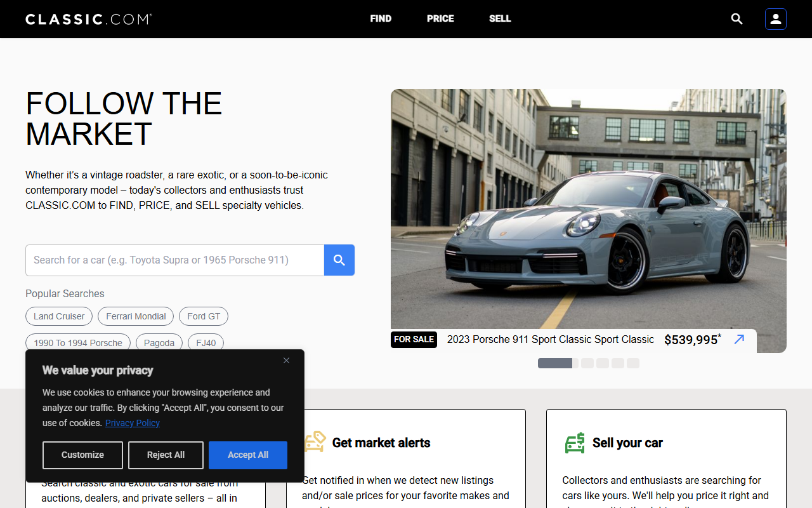
Task: Select the Ford GT popular search
Action: click(x=204, y=316)
